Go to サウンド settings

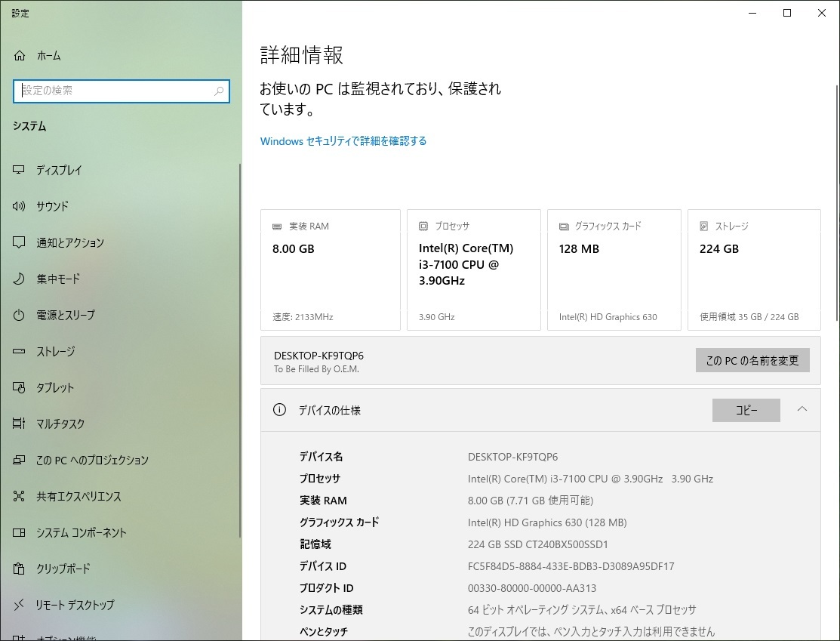click(53, 206)
